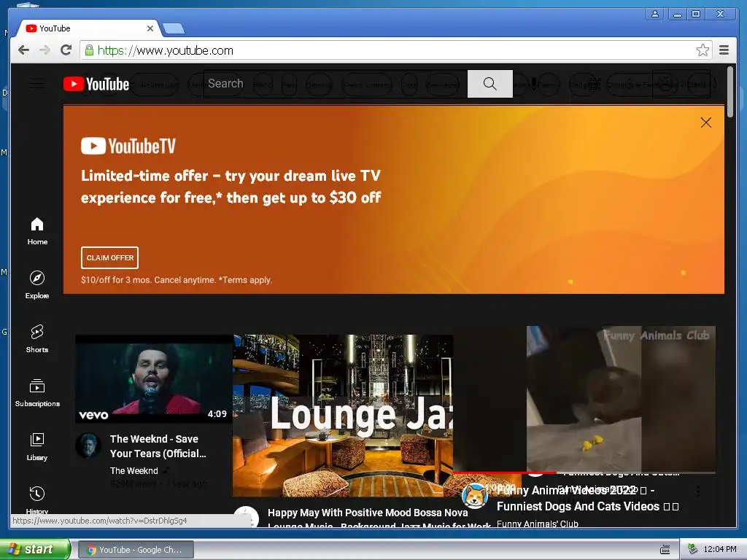Viewport: 747px width, 560px height.
Task: Click the page vertical scrollbar thumb
Action: click(730, 91)
